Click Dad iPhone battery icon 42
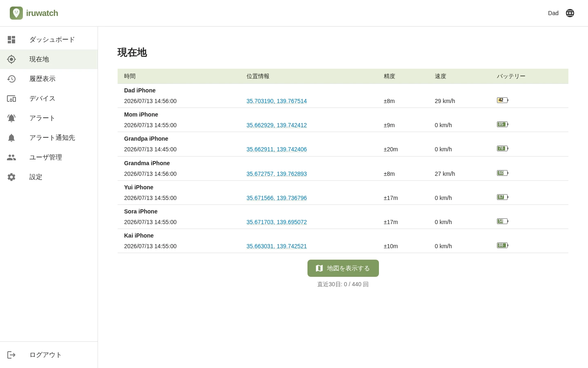This screenshot has width=588, height=368. 503,100
